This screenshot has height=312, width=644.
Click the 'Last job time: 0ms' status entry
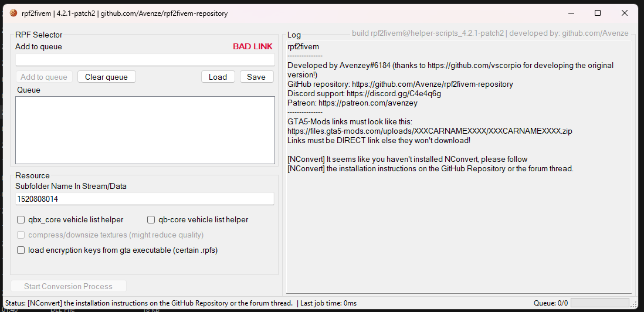click(x=328, y=303)
